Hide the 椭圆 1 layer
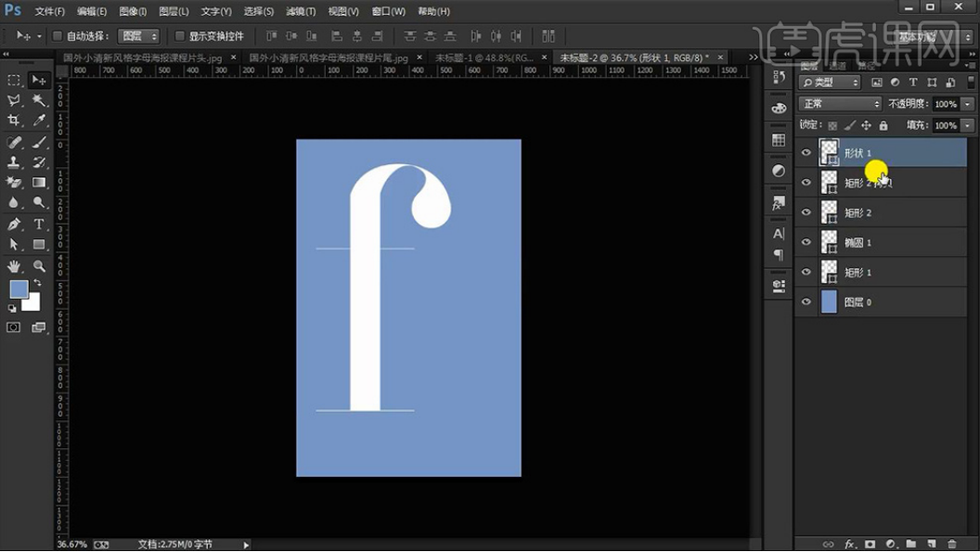The height and width of the screenshot is (552, 980). tap(806, 243)
